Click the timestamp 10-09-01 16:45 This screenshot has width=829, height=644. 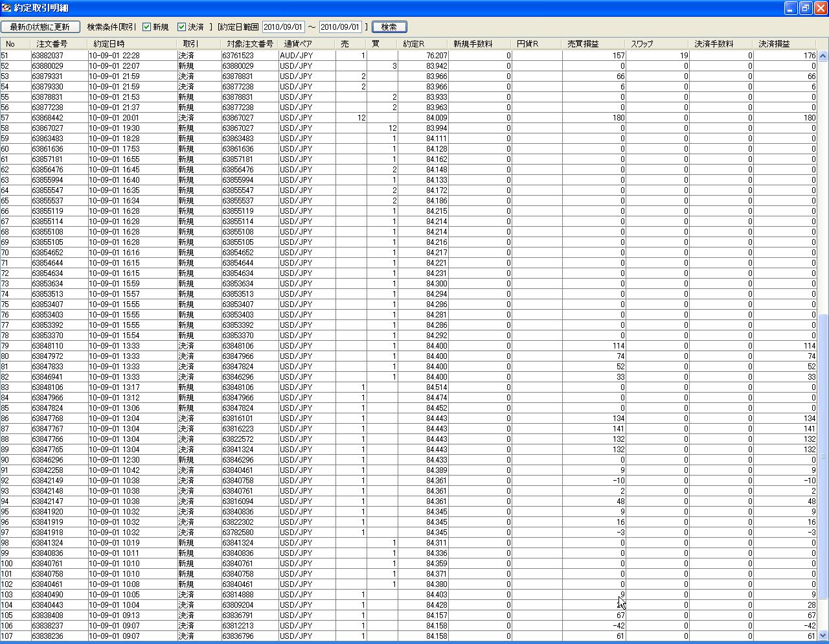point(114,170)
